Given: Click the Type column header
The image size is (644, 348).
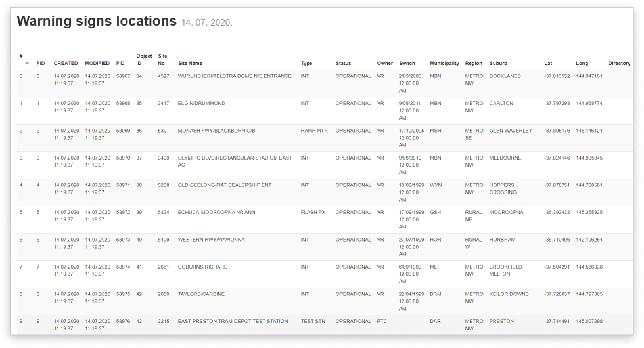Looking at the screenshot, I should [306, 63].
